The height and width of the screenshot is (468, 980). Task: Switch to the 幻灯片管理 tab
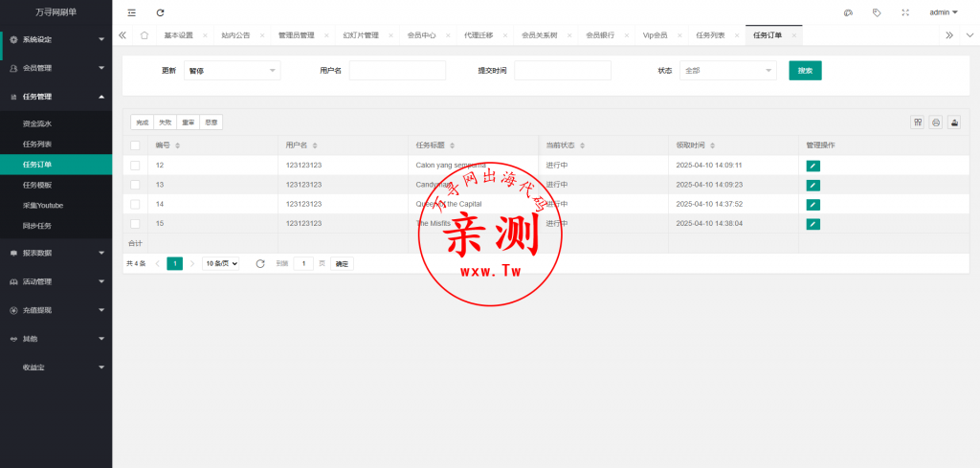click(x=361, y=35)
